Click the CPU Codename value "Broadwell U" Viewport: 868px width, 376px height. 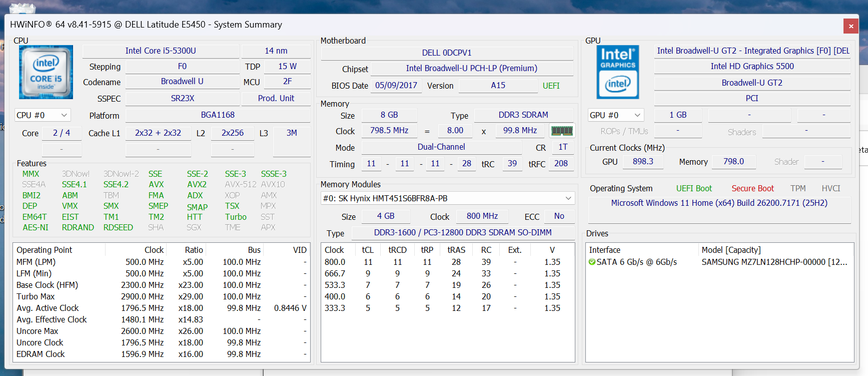[182, 81]
